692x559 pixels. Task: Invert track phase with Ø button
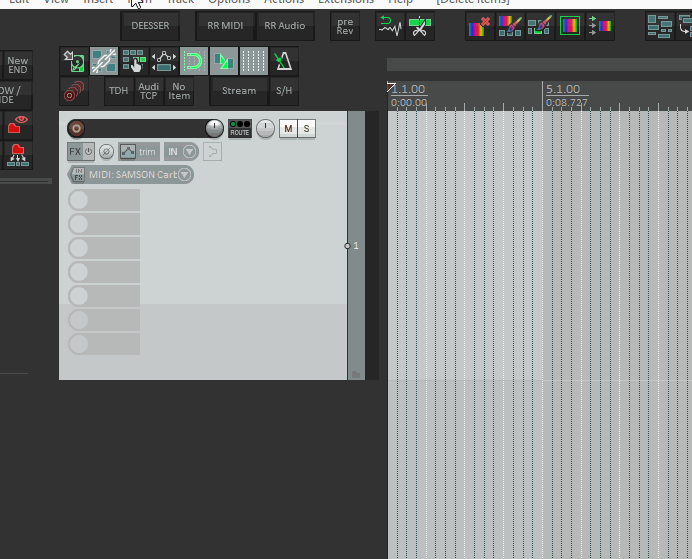(106, 152)
